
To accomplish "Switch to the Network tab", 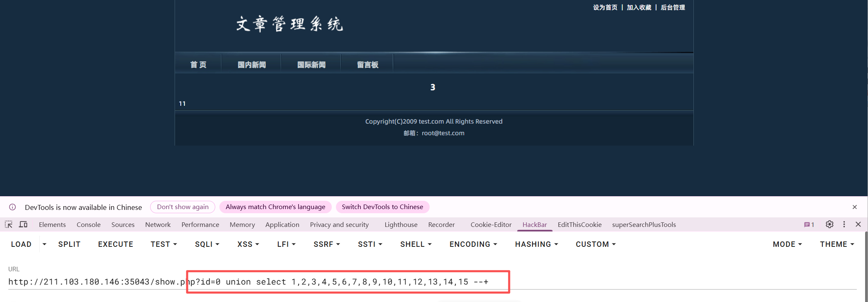I will pyautogui.click(x=158, y=224).
